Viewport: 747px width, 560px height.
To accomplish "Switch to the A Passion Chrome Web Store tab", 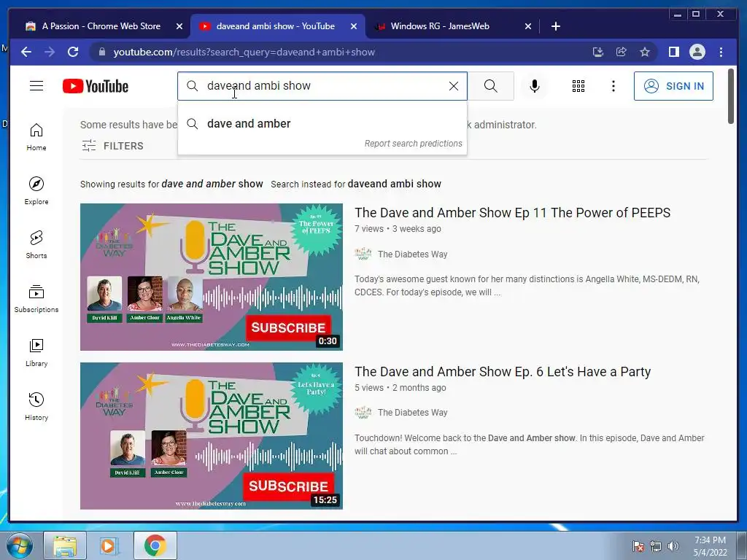I will click(101, 26).
